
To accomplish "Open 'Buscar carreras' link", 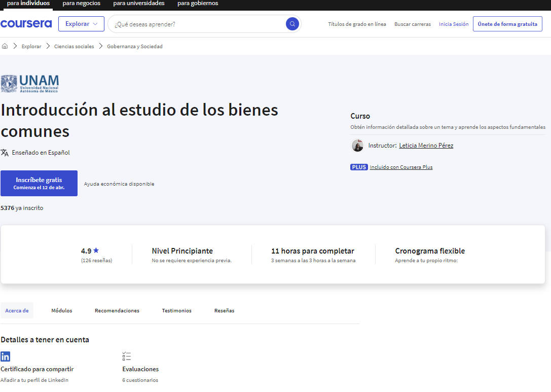I will (x=413, y=24).
